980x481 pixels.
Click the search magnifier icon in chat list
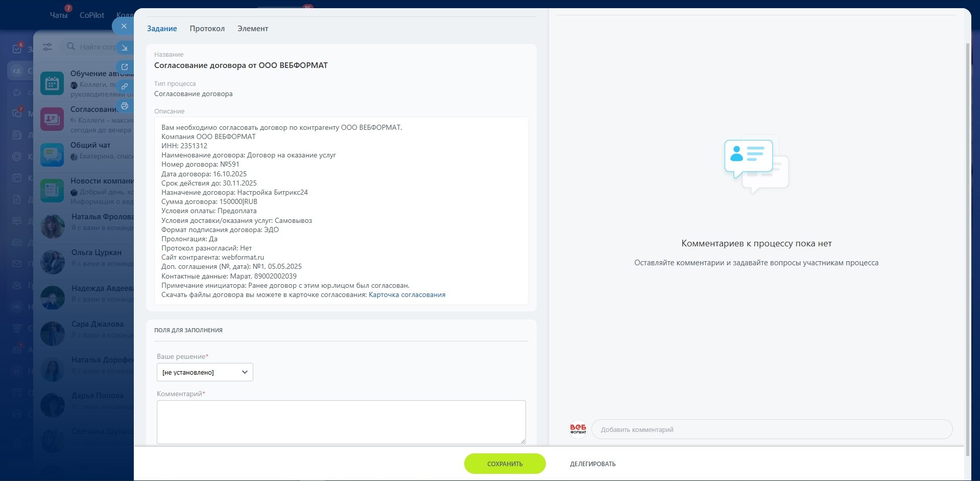[x=71, y=47]
